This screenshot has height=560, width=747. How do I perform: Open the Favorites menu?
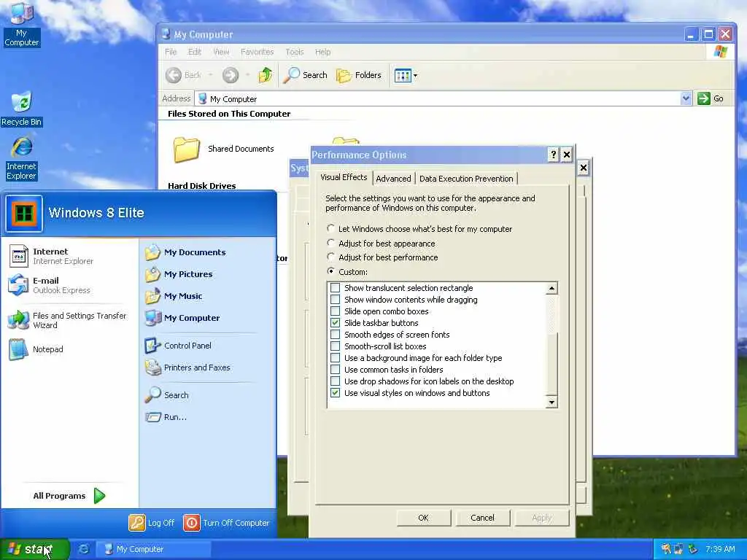tap(258, 52)
